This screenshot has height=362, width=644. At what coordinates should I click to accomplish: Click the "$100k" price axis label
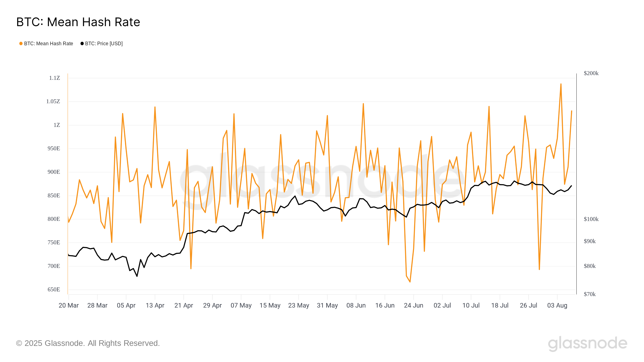[x=591, y=219]
